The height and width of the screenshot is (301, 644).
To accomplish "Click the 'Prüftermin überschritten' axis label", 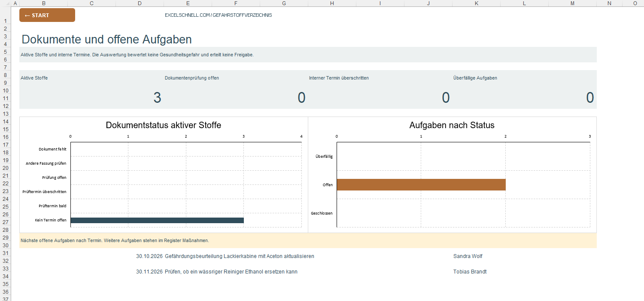I will point(44,192).
